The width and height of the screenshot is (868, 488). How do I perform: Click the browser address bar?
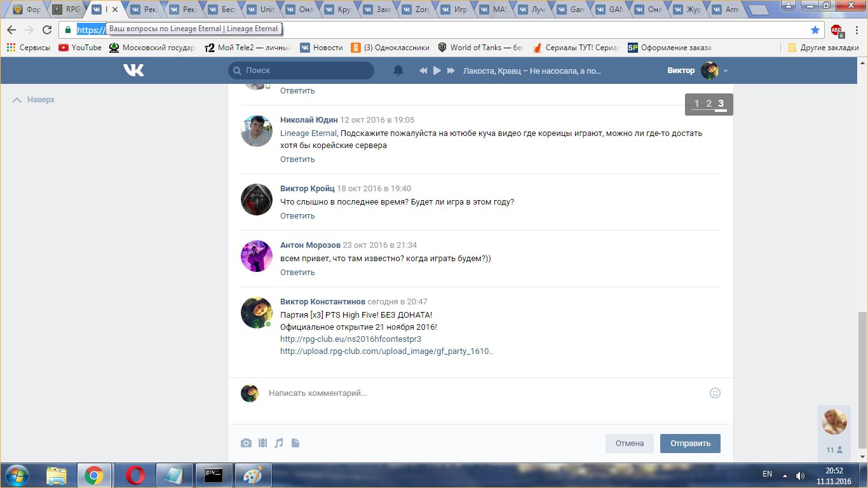tap(445, 30)
